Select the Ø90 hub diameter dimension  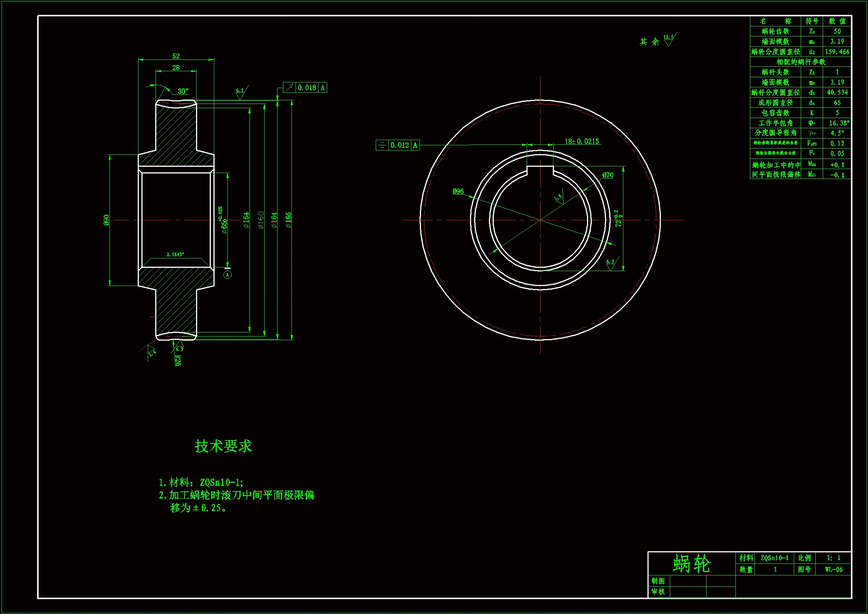106,220
